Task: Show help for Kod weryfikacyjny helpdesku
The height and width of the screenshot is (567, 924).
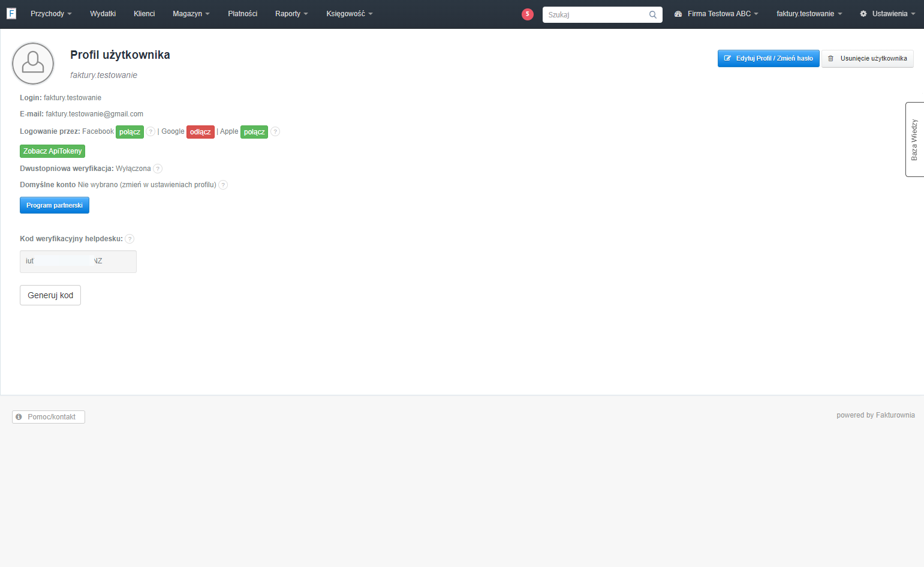Action: 130,239
